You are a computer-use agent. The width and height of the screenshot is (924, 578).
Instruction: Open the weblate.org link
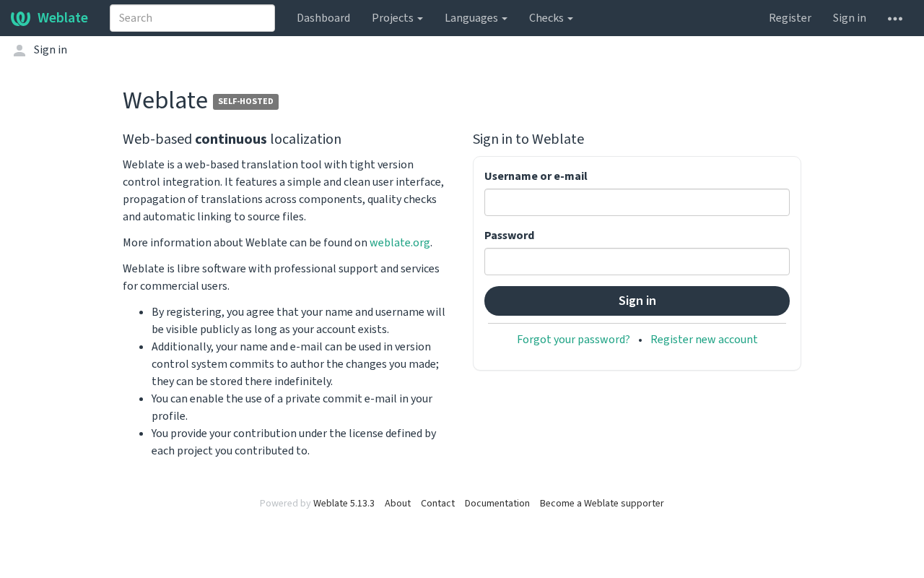pyautogui.click(x=400, y=243)
